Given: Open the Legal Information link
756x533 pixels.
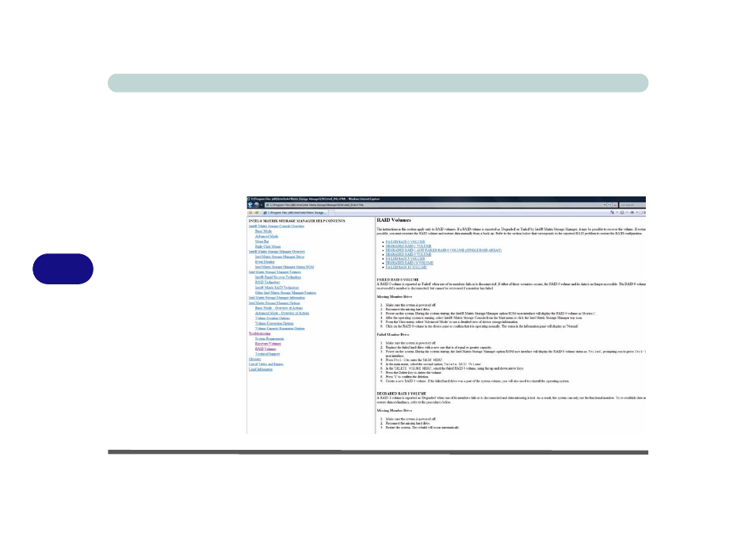Looking at the screenshot, I should [x=261, y=370].
